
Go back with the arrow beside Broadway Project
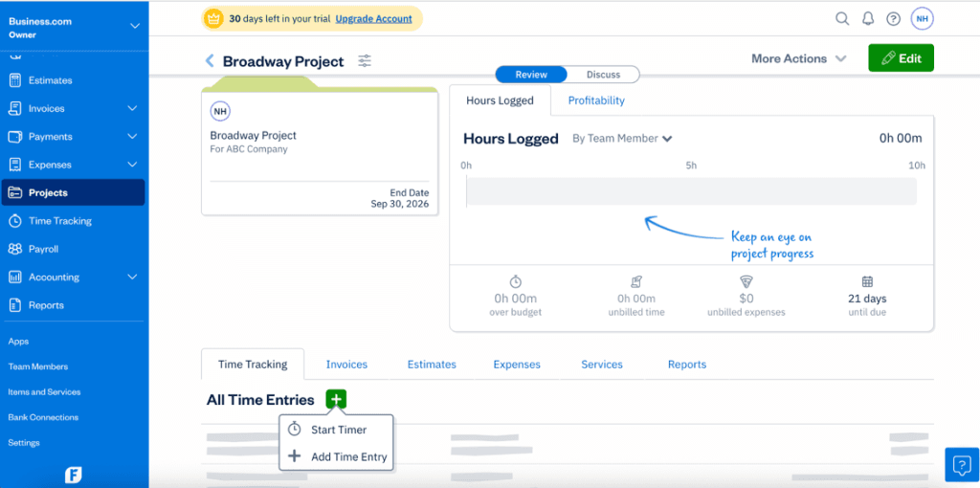pos(210,60)
